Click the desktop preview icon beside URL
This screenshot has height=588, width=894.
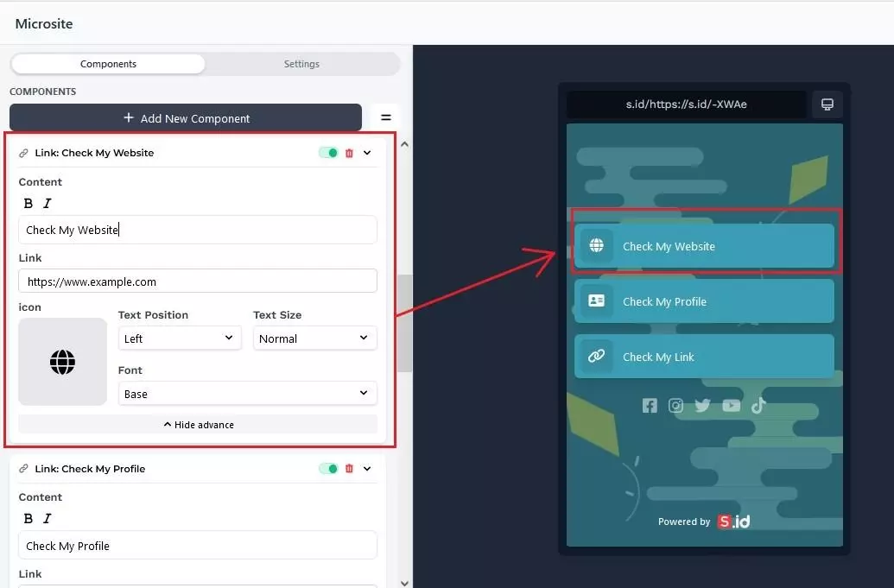827,104
